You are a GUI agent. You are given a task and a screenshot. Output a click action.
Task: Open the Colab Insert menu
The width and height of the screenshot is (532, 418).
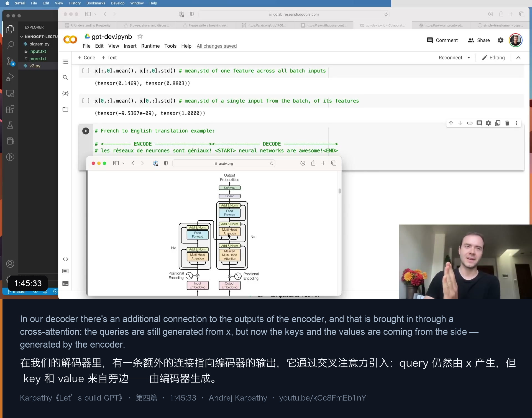point(130,46)
